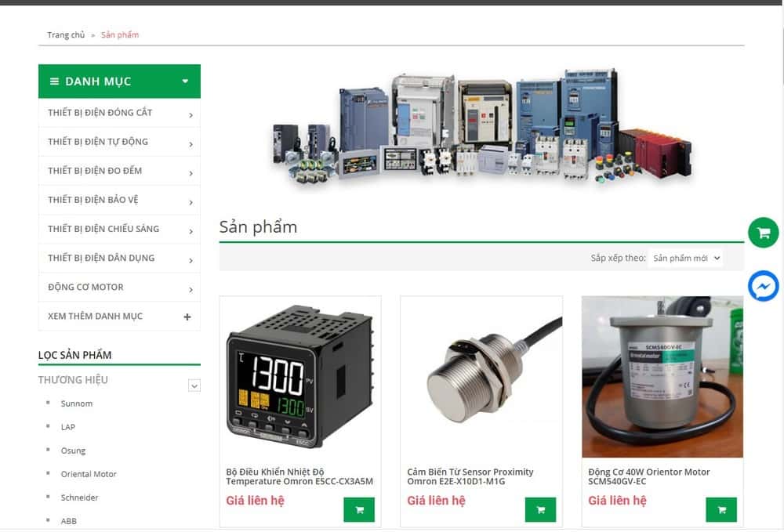Open Động Cơ Motor category
The image size is (784, 532).
click(x=85, y=288)
